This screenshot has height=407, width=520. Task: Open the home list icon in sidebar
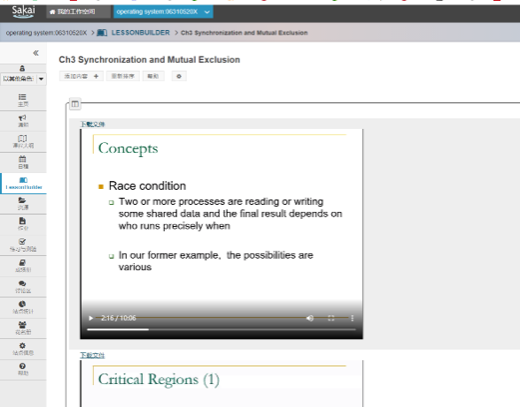coord(23,100)
